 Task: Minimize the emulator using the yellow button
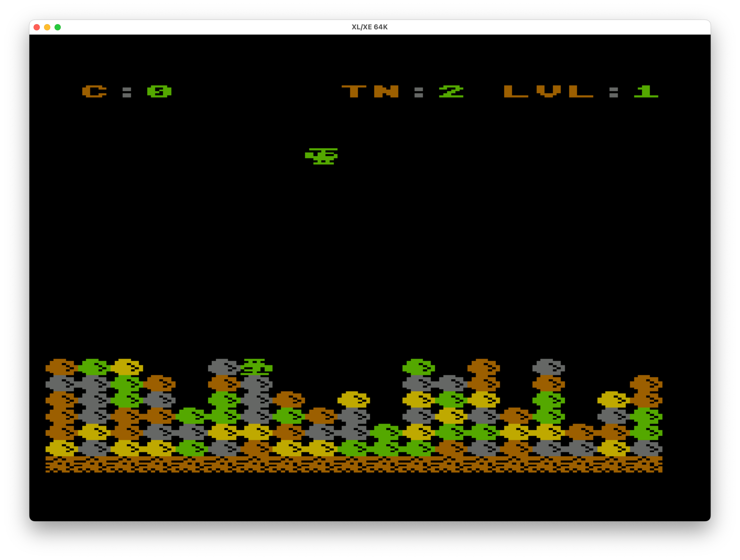click(47, 27)
